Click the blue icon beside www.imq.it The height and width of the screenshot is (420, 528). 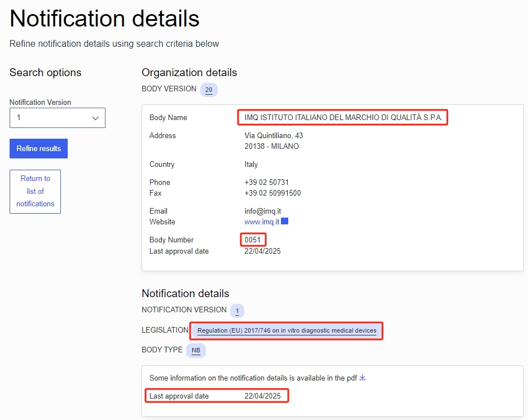tap(284, 221)
